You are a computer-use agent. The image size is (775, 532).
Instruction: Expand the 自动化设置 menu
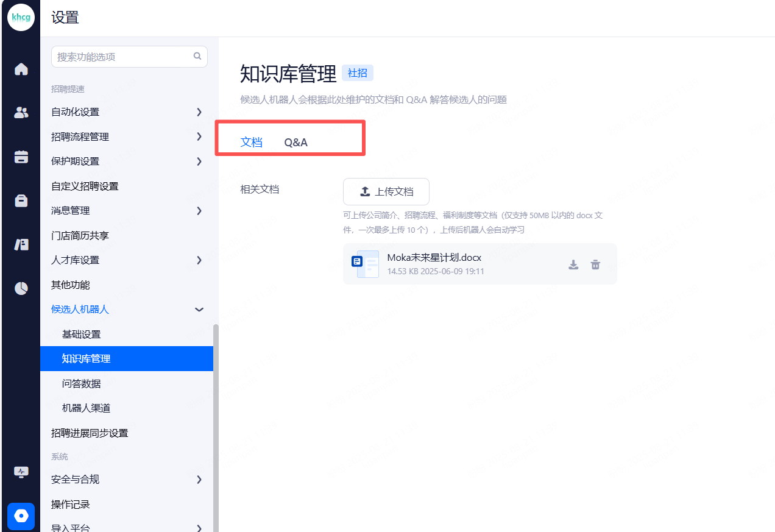[199, 112]
